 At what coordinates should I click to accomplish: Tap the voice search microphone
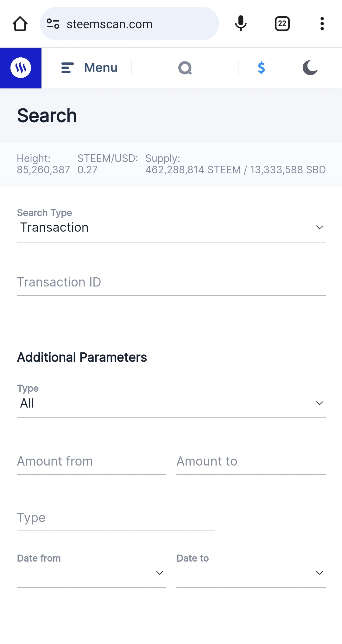241,23
